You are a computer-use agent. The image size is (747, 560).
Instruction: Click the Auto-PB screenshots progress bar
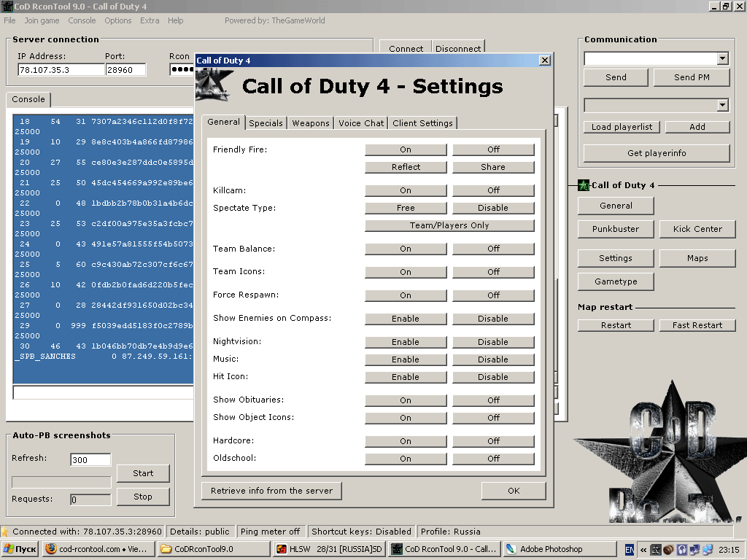point(61,482)
